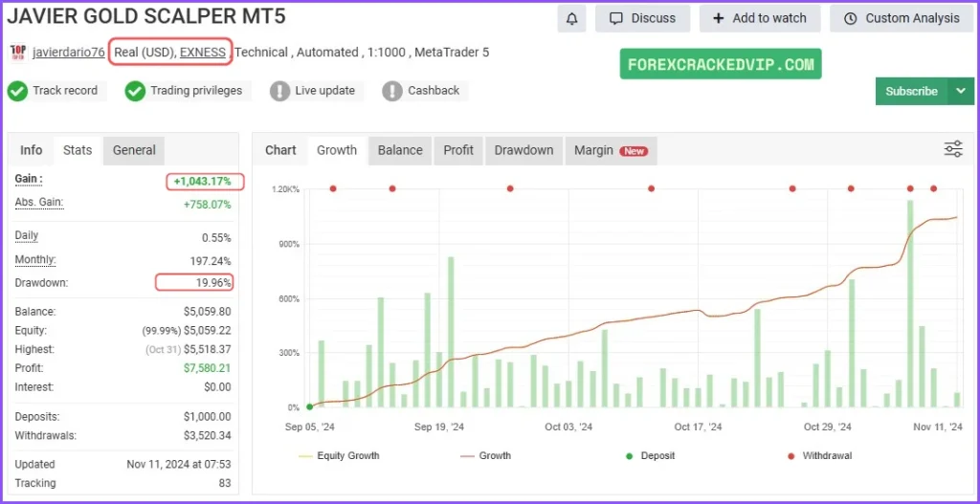The height and width of the screenshot is (504, 980).
Task: Open Custom Analysis
Action: pyautogui.click(x=902, y=19)
